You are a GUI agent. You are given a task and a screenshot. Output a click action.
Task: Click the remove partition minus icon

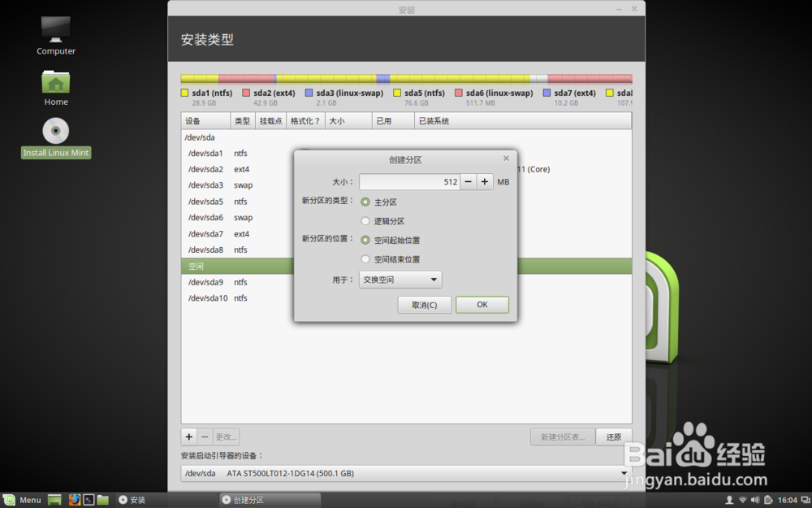(x=204, y=436)
